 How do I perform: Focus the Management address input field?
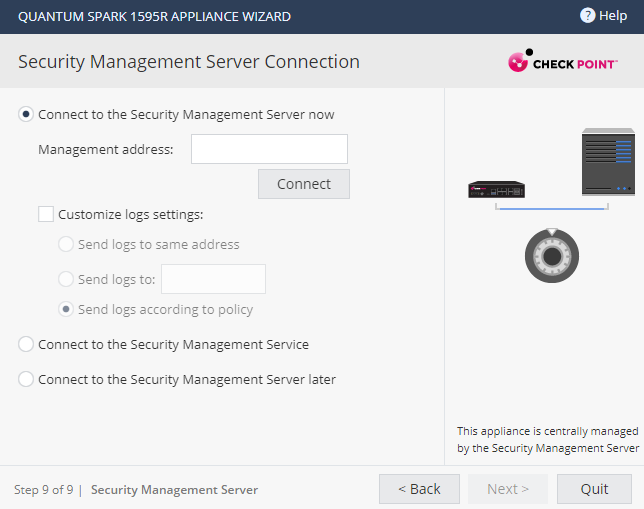click(x=269, y=149)
